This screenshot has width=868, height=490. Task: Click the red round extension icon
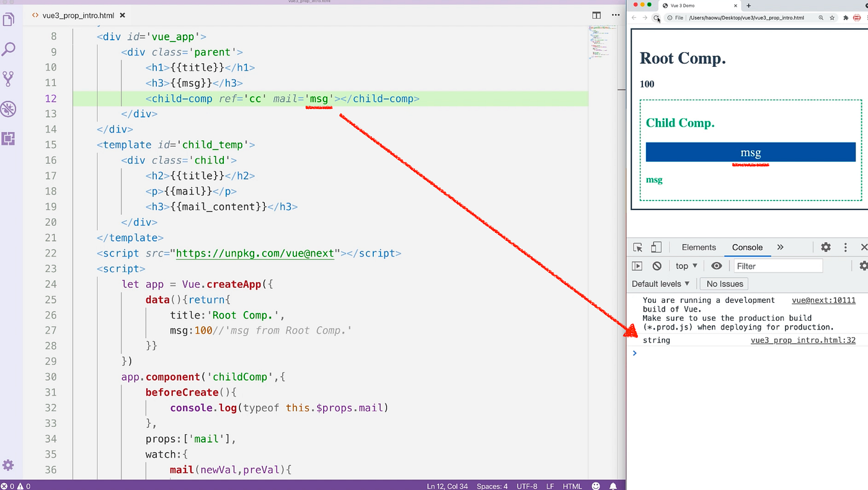(x=858, y=18)
